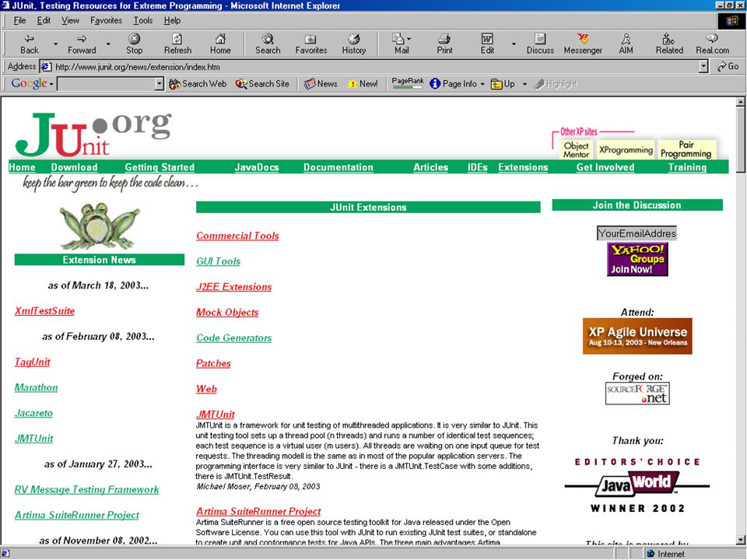Viewport: 747px width, 560px height.
Task: Click the vertical scrollbar down arrow
Action: coord(740,540)
